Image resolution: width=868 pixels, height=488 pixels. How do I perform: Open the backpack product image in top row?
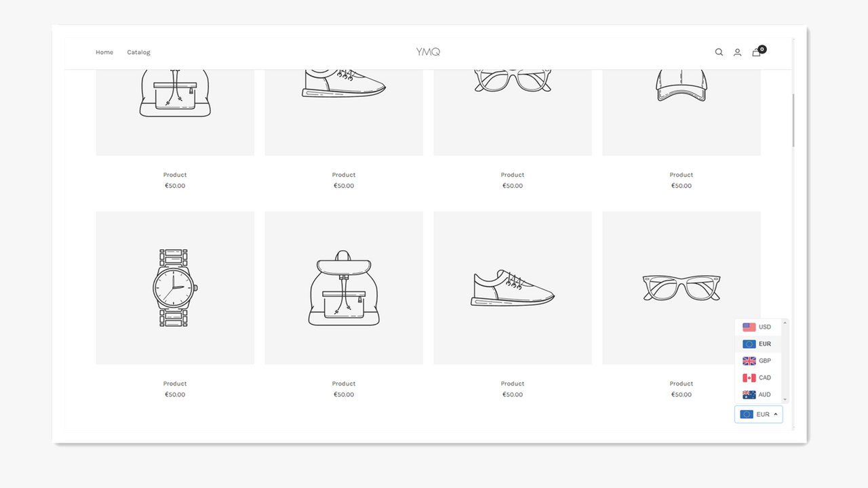pos(175,113)
